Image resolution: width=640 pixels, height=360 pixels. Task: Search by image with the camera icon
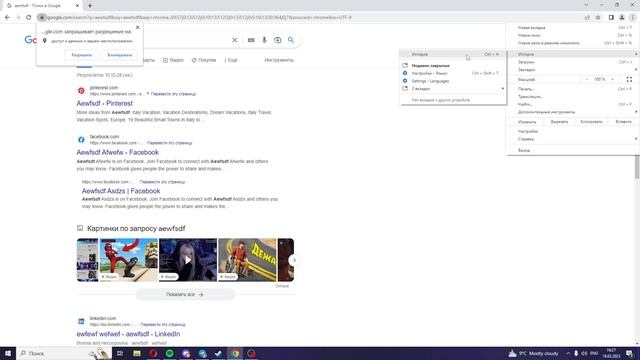[278, 40]
